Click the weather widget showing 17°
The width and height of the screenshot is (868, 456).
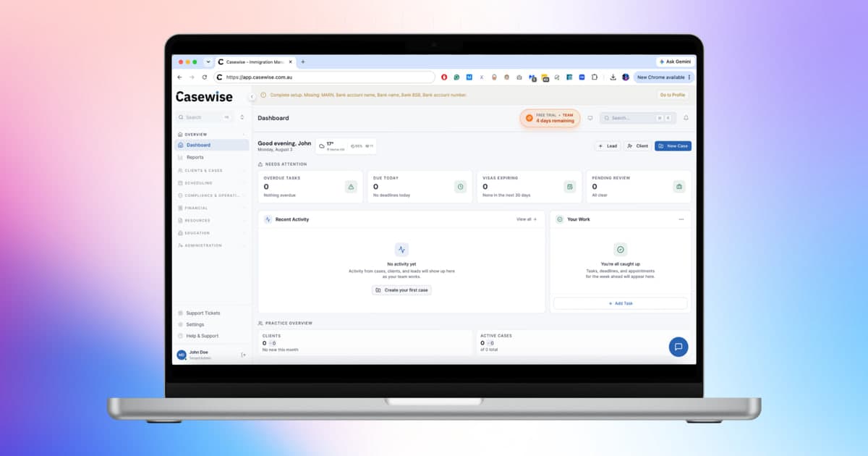(346, 146)
